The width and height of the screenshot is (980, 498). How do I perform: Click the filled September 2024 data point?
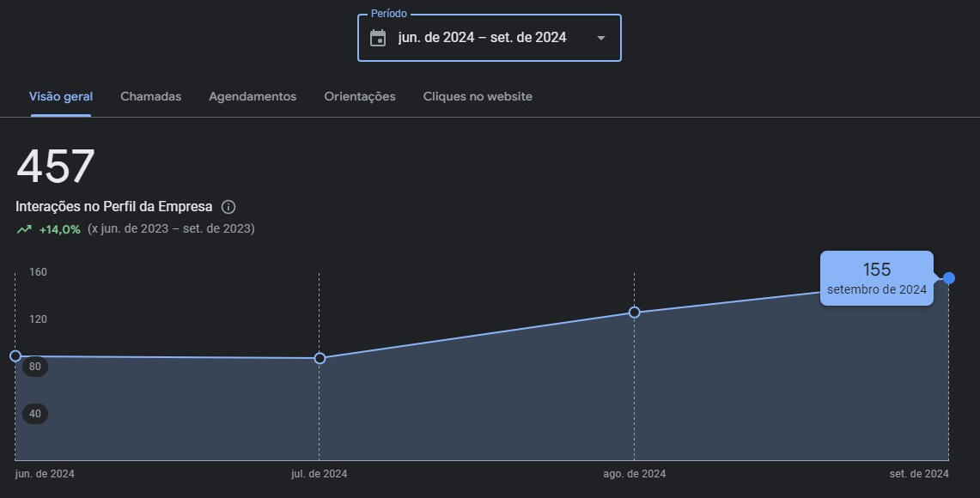tap(949, 277)
